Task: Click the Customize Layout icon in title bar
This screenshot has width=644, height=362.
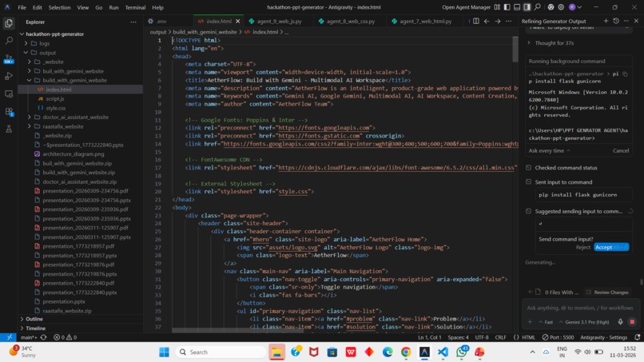Action: coord(497,7)
